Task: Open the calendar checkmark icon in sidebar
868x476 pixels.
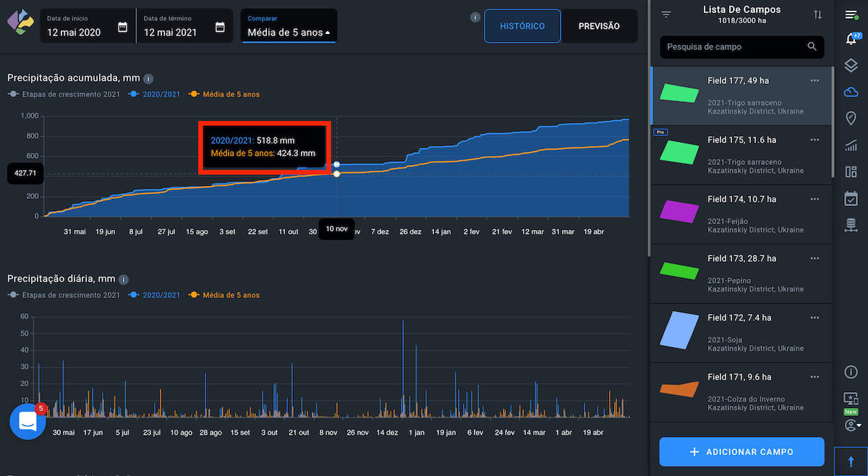Action: (x=851, y=198)
